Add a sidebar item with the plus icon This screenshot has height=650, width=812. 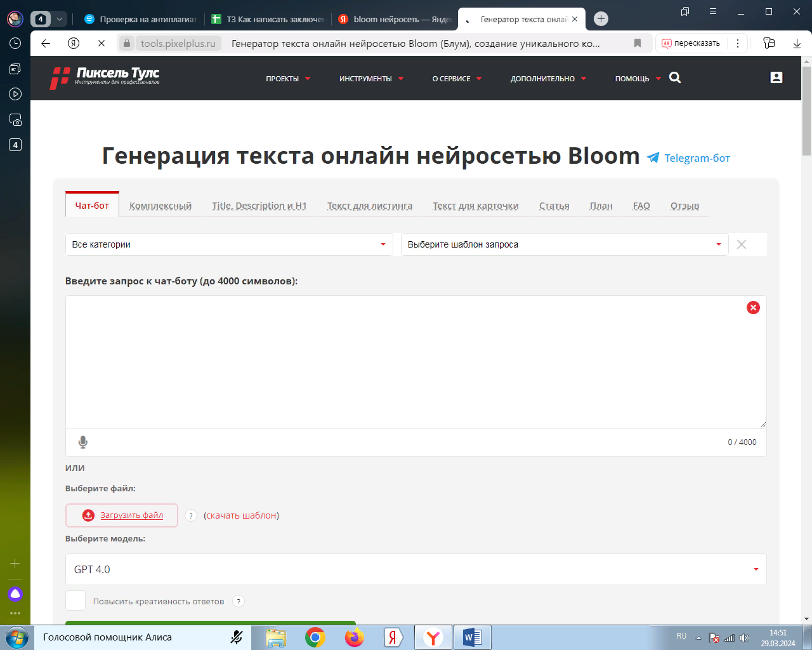15,564
